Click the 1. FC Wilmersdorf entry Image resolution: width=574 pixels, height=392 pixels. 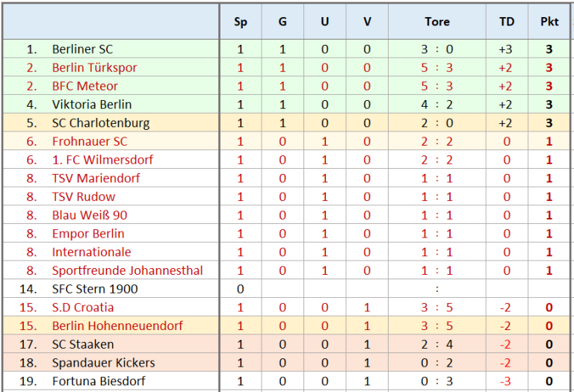coord(102,160)
